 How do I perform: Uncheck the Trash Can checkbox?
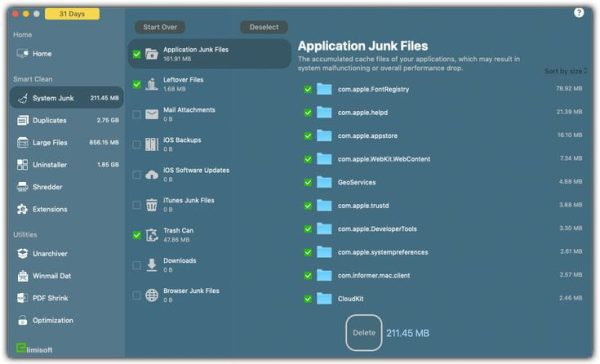(x=137, y=235)
